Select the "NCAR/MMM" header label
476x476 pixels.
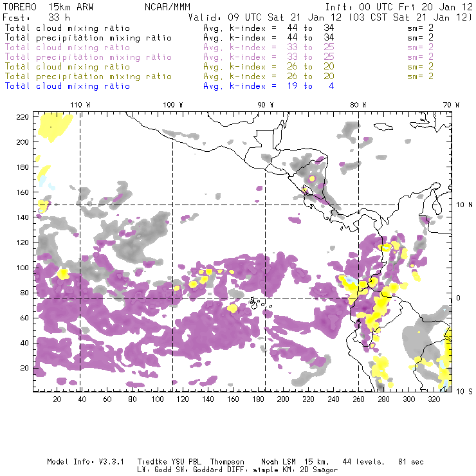[x=167, y=7]
